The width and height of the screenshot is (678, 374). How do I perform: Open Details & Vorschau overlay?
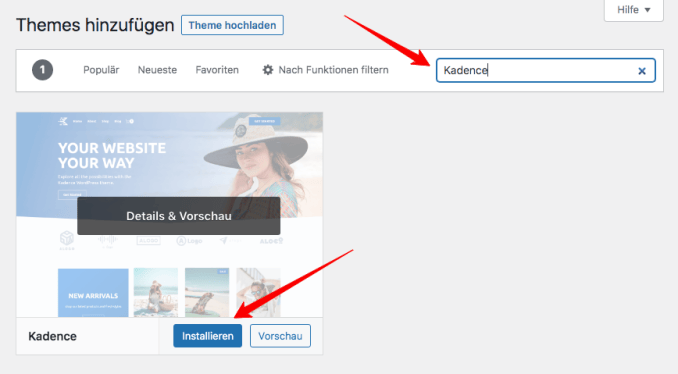coord(179,216)
